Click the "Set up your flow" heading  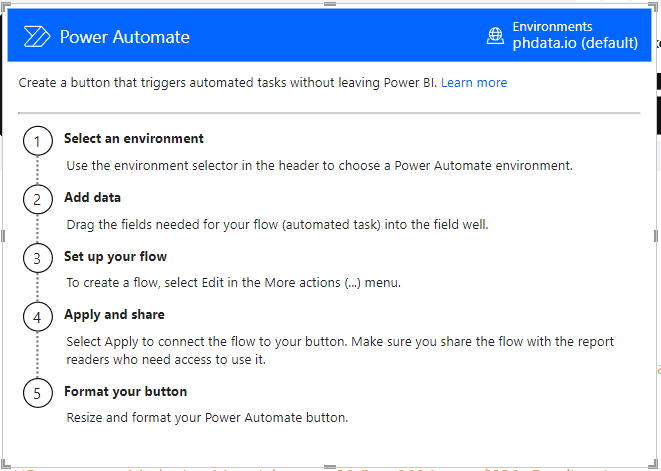[115, 257]
